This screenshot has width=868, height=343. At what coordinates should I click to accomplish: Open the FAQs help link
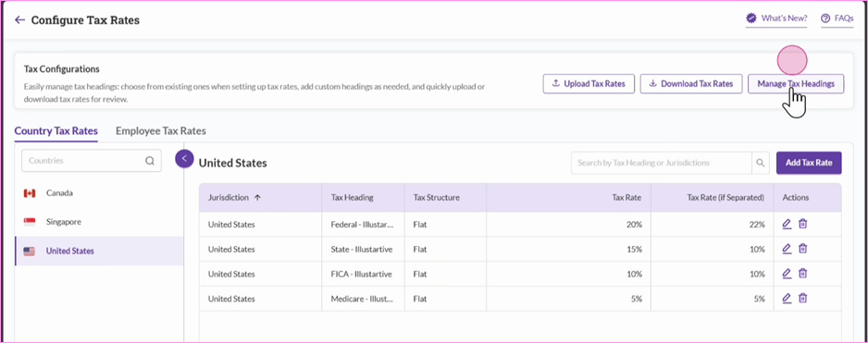tap(837, 18)
